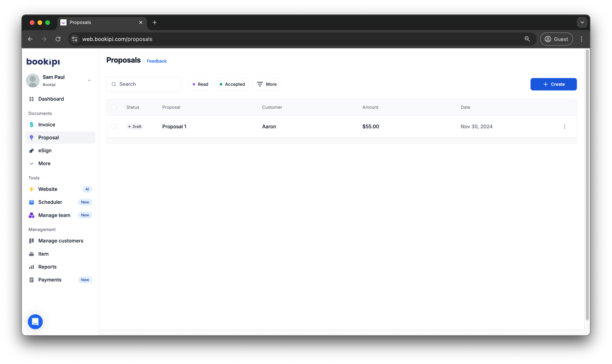Screen dimensions: 612x364
Task: Open the Scheduler tool
Action: pyautogui.click(x=50, y=202)
